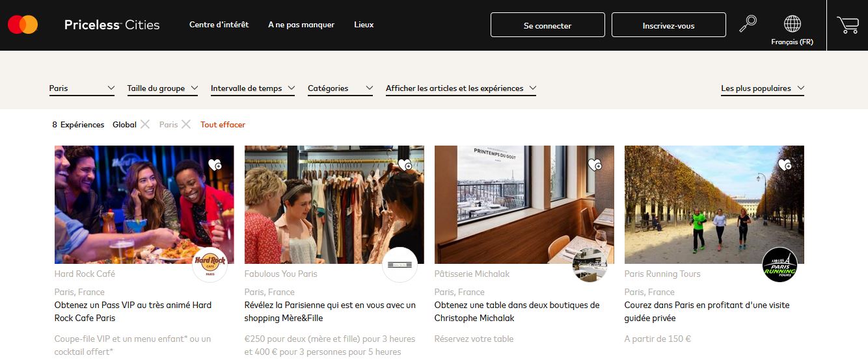Click the Se connecter button

pyautogui.click(x=547, y=25)
